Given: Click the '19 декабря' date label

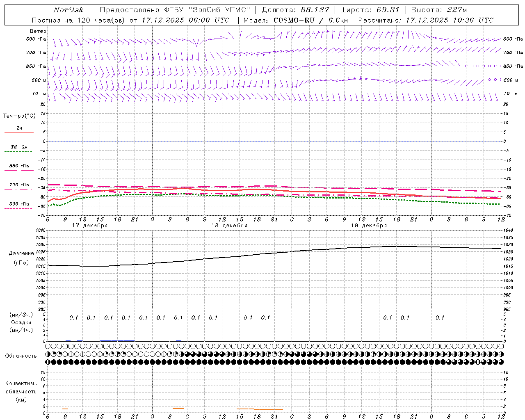Looking at the screenshot, I should pos(369,226).
